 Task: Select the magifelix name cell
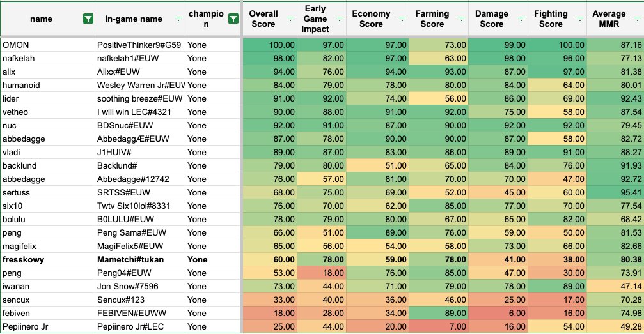(47, 247)
